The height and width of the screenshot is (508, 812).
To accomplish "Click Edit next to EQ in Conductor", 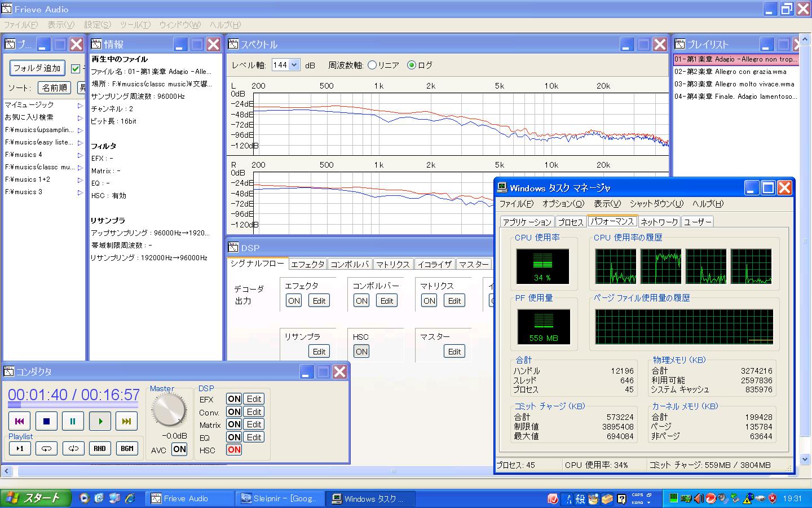I will click(254, 437).
